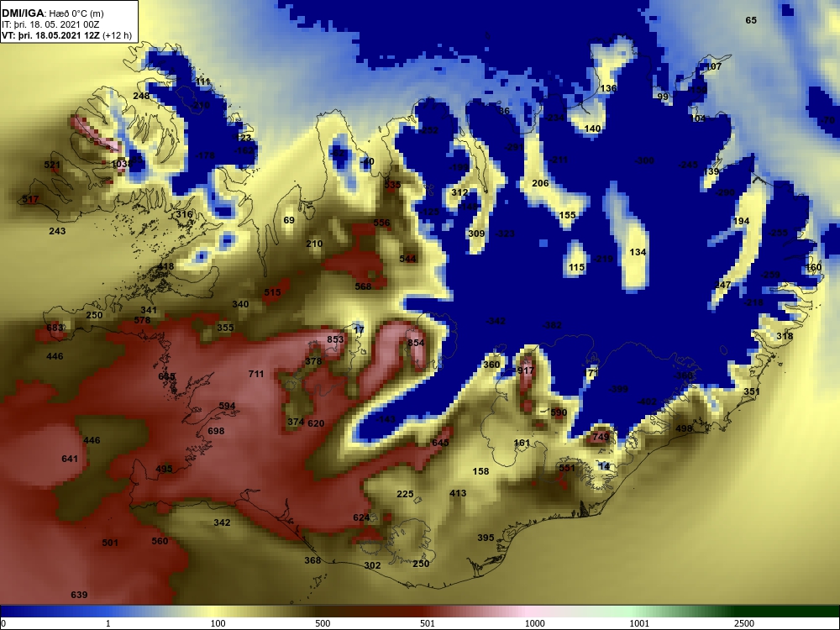Click the map value 498

(x=684, y=428)
